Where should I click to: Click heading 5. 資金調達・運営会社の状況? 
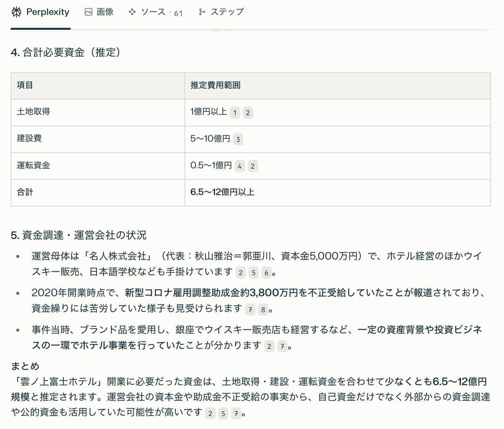79,235
